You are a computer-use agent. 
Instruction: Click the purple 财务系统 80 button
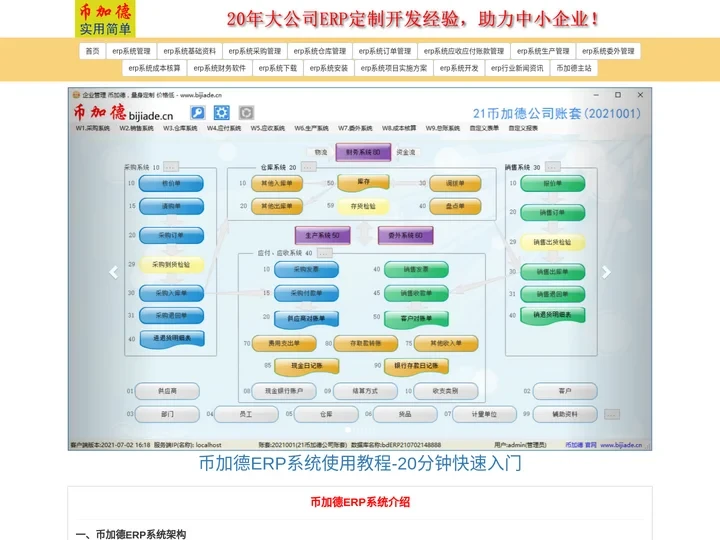[x=363, y=152]
